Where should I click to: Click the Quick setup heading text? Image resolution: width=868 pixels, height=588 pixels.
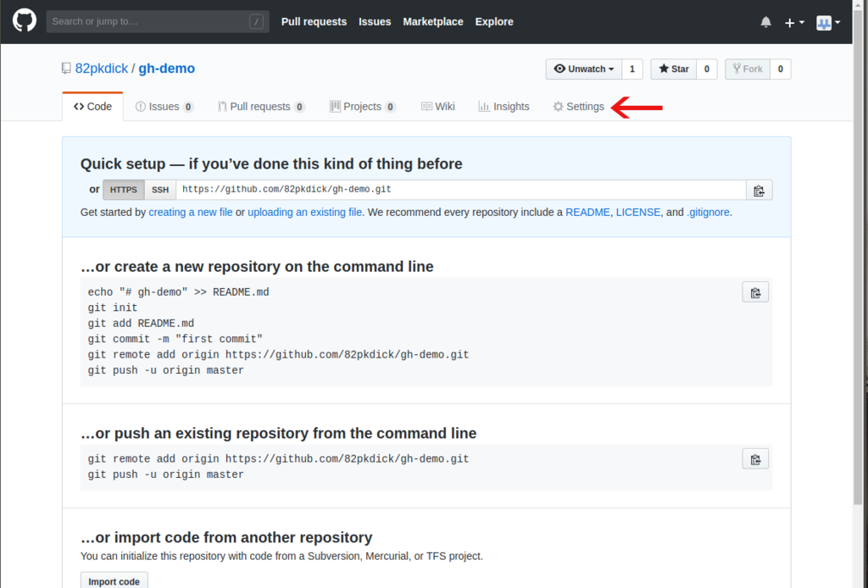(x=271, y=164)
